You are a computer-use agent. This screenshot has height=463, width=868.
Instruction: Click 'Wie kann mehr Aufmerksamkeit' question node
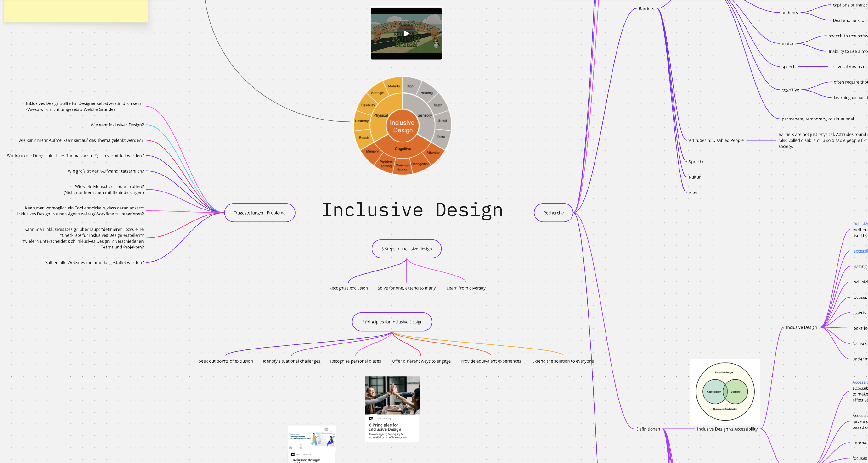[81, 140]
